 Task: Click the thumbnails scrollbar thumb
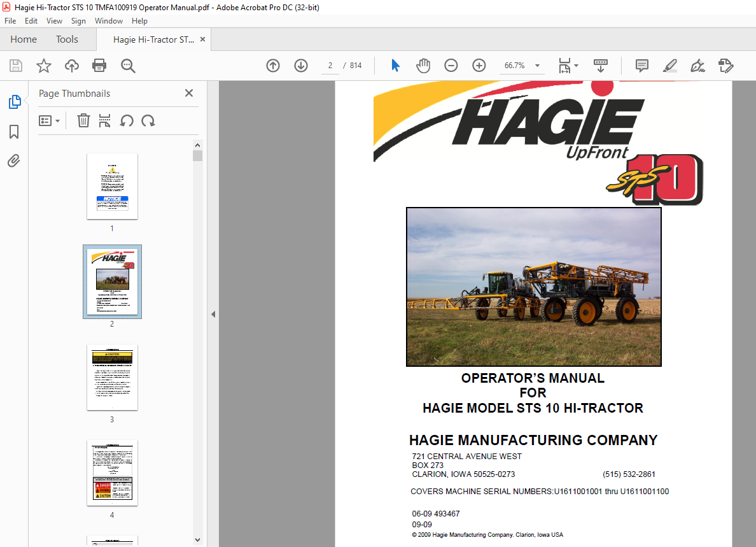point(197,156)
